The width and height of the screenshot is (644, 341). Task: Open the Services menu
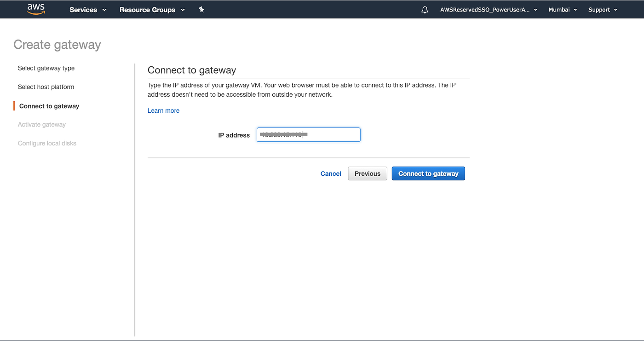pos(83,9)
